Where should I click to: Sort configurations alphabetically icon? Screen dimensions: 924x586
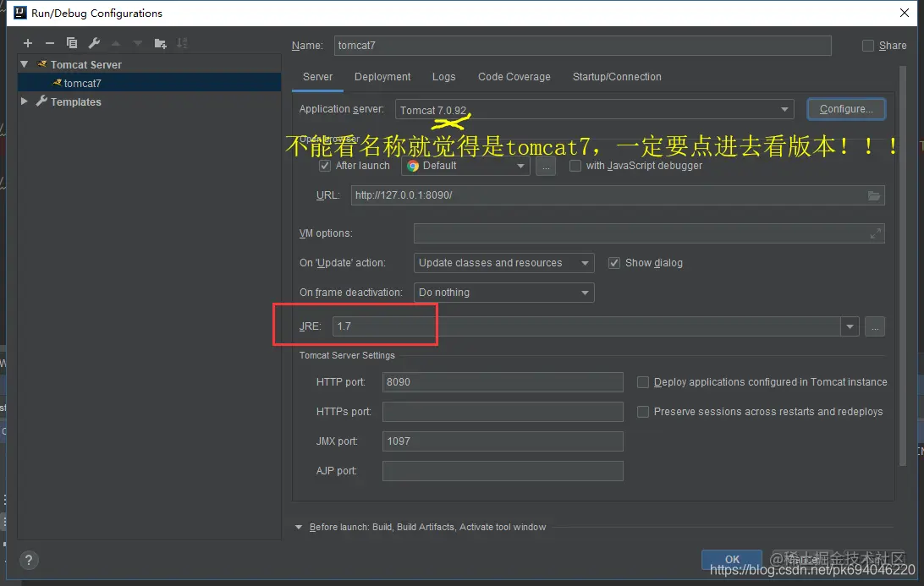[182, 43]
